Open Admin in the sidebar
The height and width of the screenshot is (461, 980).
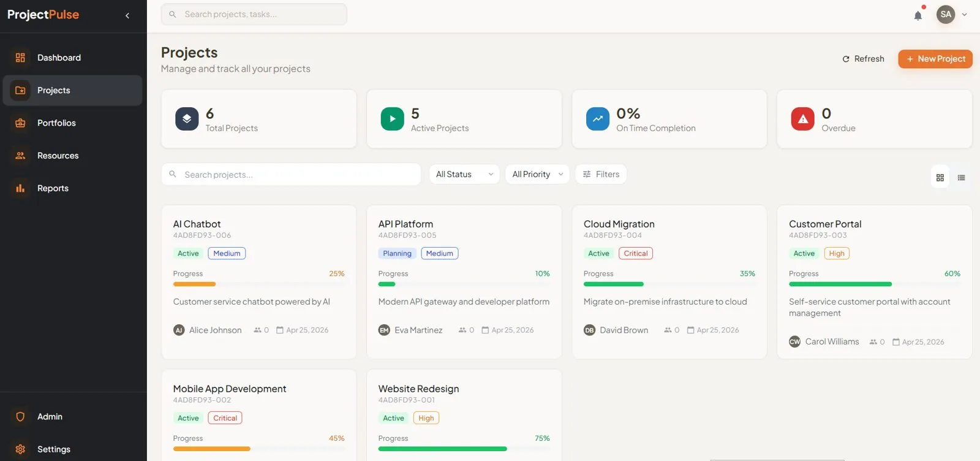[72, 417]
